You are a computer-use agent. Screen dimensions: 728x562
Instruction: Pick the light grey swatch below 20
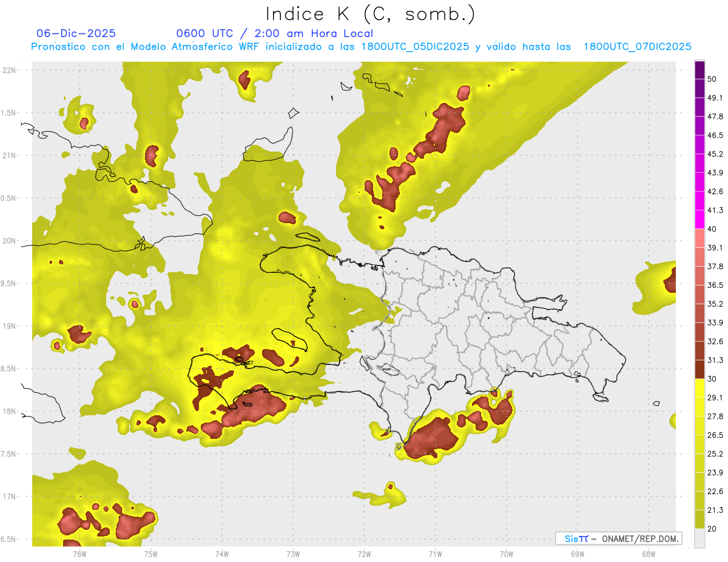(699, 538)
